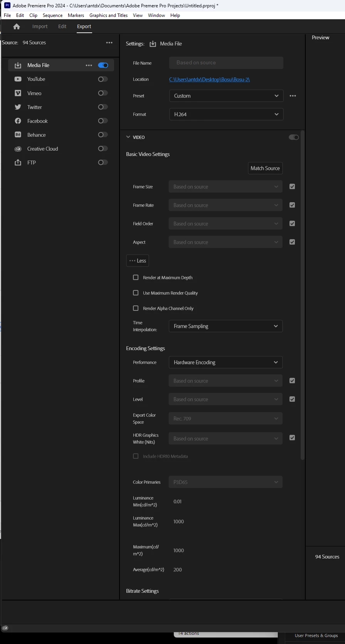345x644 pixels.
Task: Open Media File row three-dot menu
Action: coord(89,65)
